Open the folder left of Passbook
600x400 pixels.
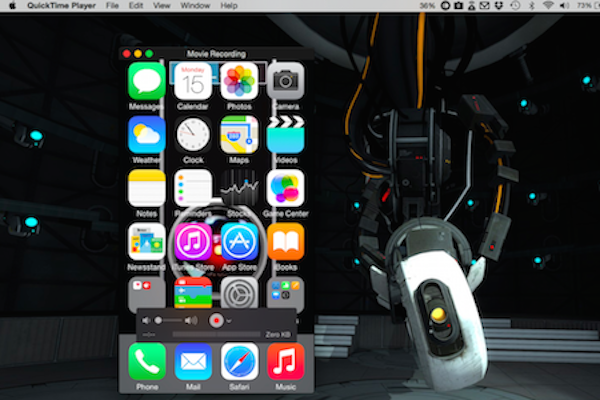147,293
